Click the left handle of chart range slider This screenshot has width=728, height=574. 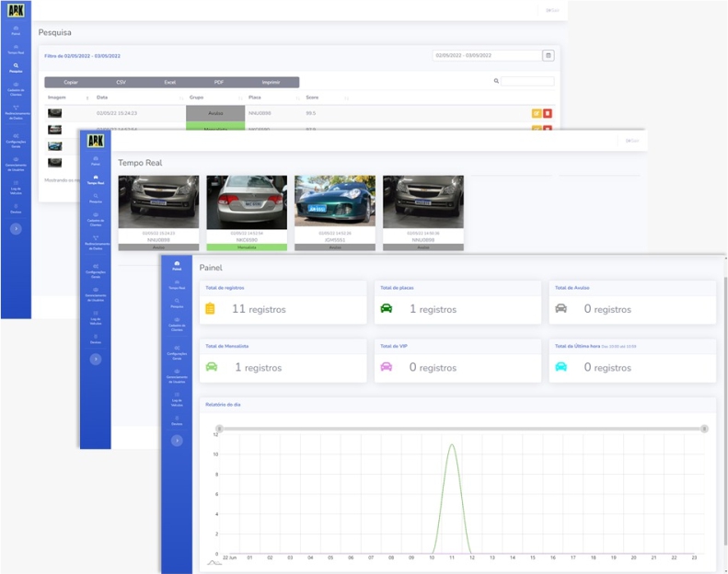point(219,429)
